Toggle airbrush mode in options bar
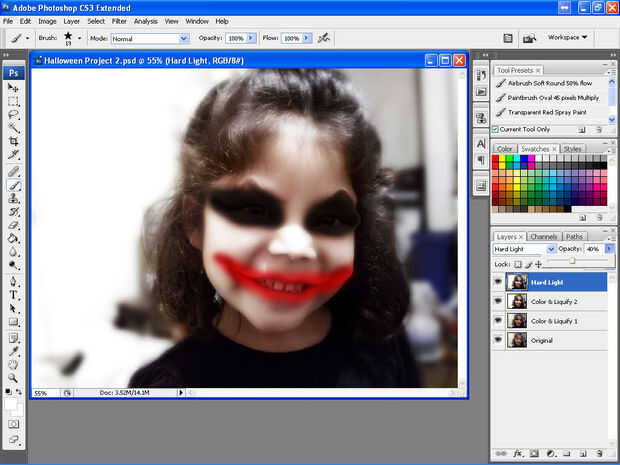 pyautogui.click(x=324, y=38)
